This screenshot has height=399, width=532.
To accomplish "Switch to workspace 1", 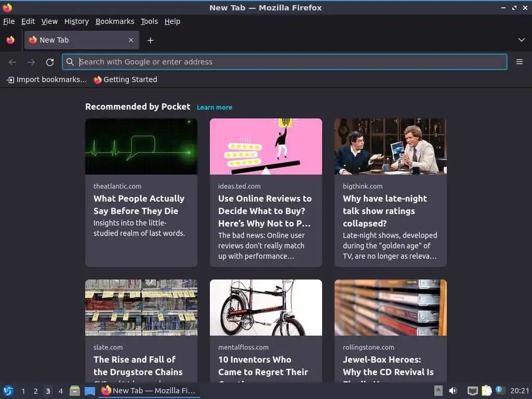I will 23,391.
